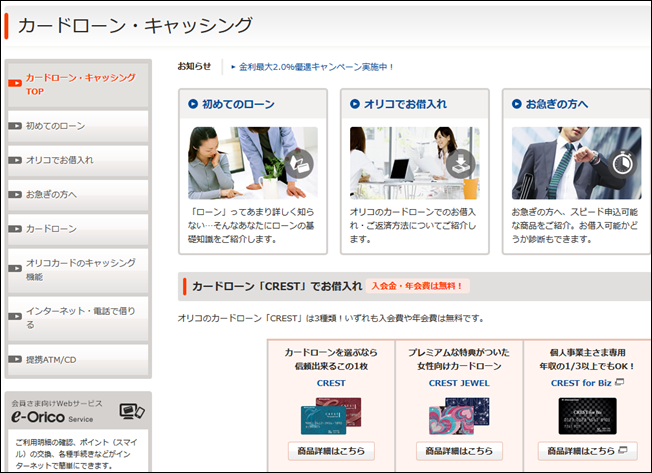The image size is (652, 473).
Task: Click the arrow icon beside 提携ATM/CD
Action: tap(15, 359)
